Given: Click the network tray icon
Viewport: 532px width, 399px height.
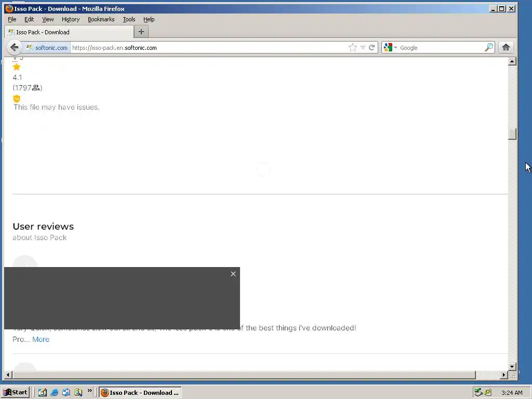Looking at the screenshot, I should (x=478, y=392).
